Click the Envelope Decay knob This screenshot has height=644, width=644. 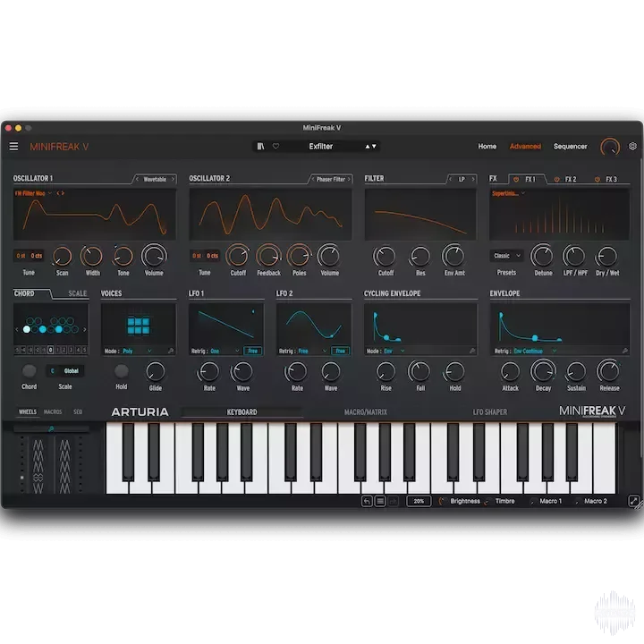point(543,371)
